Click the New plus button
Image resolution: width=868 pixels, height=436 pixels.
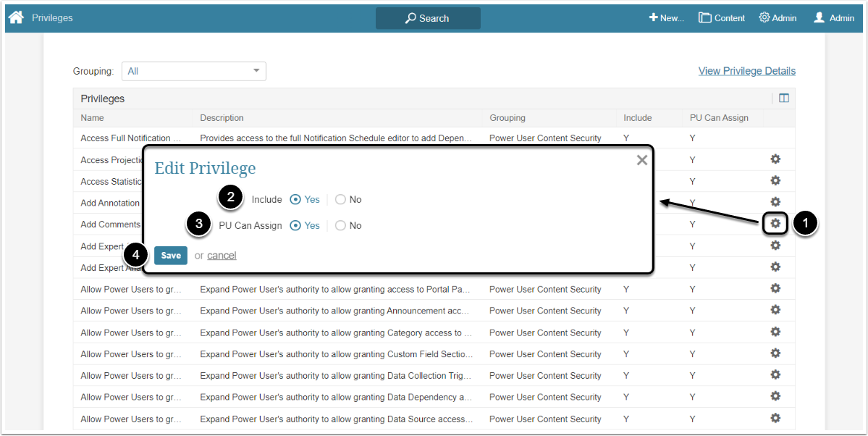[x=666, y=18]
